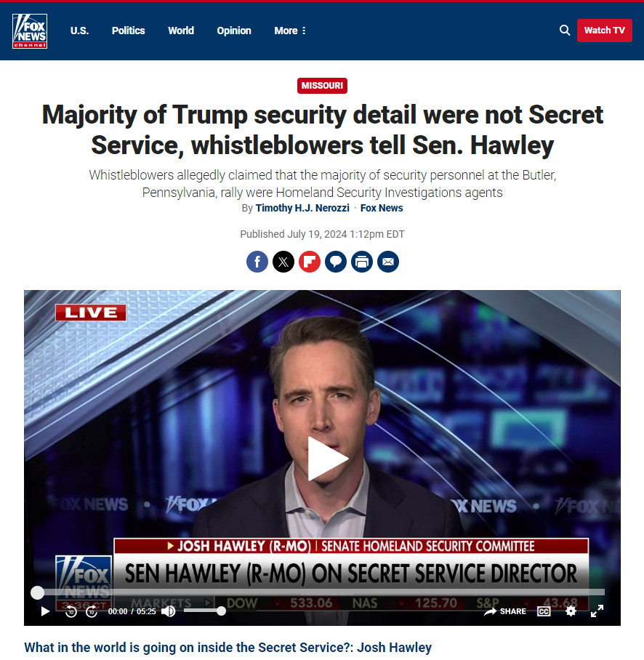Expand the More navigation menu
Screen dimensions: 644x660
(x=290, y=31)
